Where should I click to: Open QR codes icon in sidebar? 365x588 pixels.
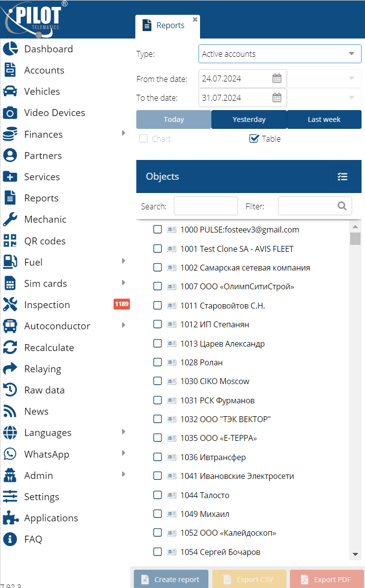click(x=10, y=241)
